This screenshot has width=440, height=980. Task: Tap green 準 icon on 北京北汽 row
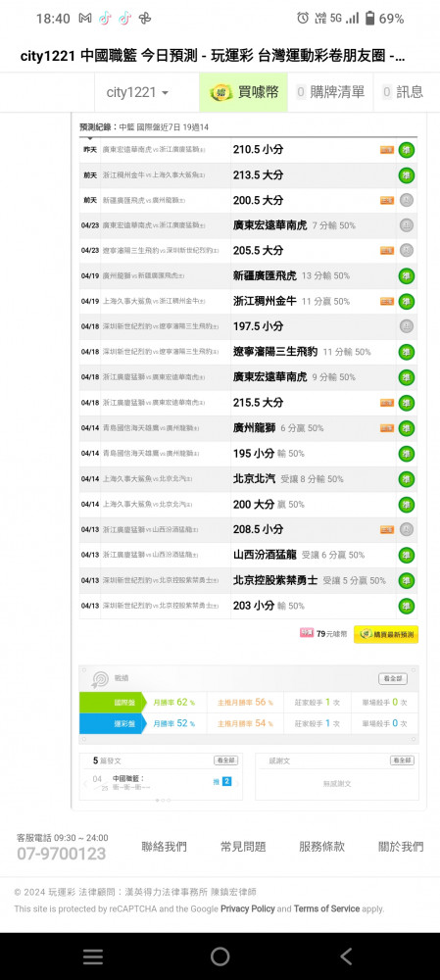tap(407, 479)
